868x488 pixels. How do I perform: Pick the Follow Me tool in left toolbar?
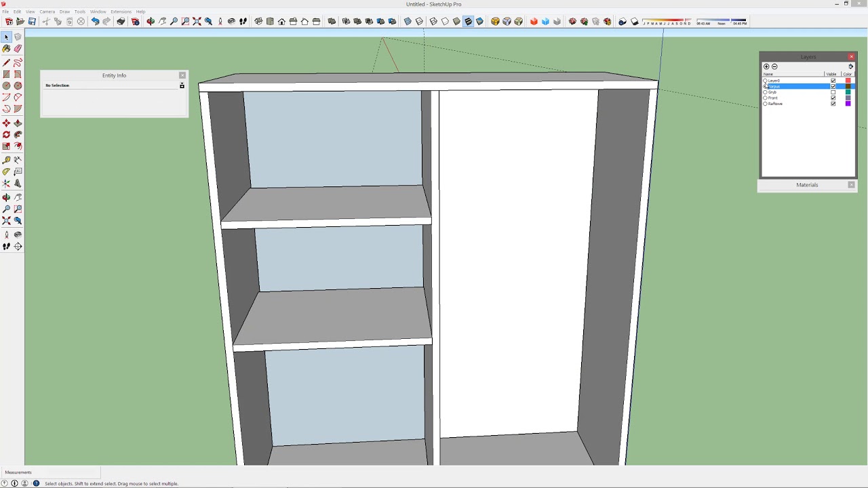18,134
